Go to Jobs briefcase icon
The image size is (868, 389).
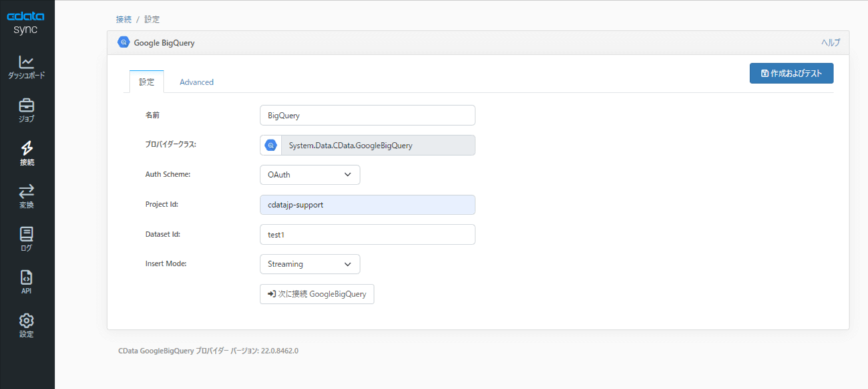tap(26, 106)
